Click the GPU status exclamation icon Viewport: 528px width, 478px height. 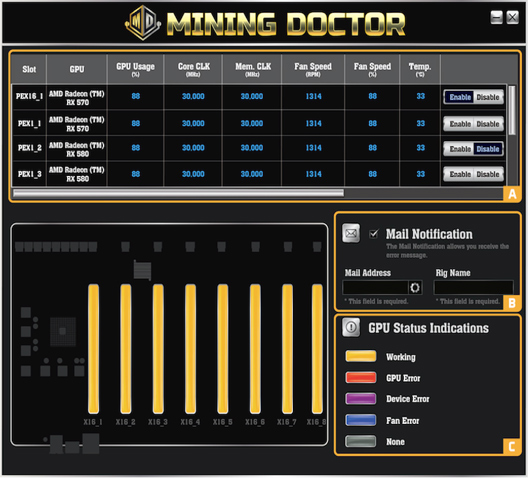click(351, 327)
